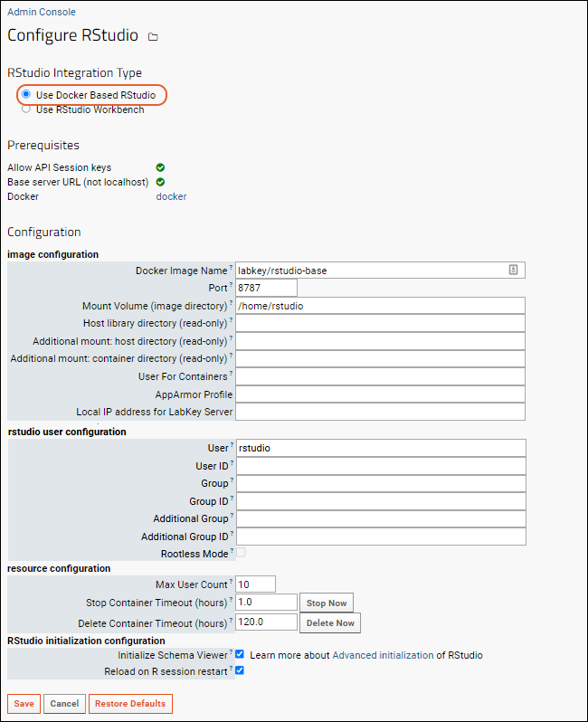Click the help mark beside Docker Image Name
Image resolution: width=588 pixels, height=722 pixels.
[232, 268]
